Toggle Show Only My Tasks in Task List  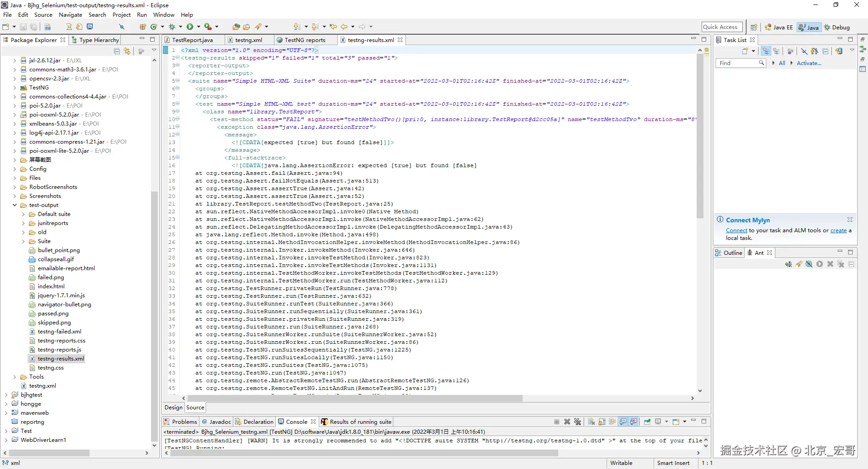point(815,51)
